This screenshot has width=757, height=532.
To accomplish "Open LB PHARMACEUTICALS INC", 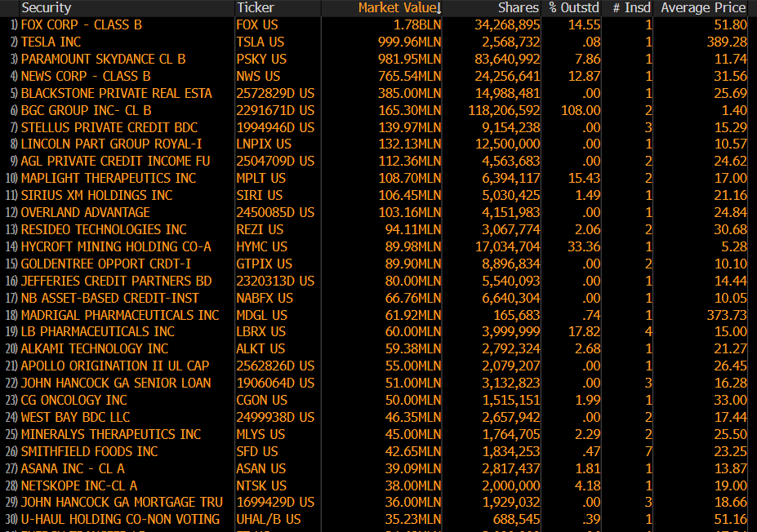I will tap(98, 332).
